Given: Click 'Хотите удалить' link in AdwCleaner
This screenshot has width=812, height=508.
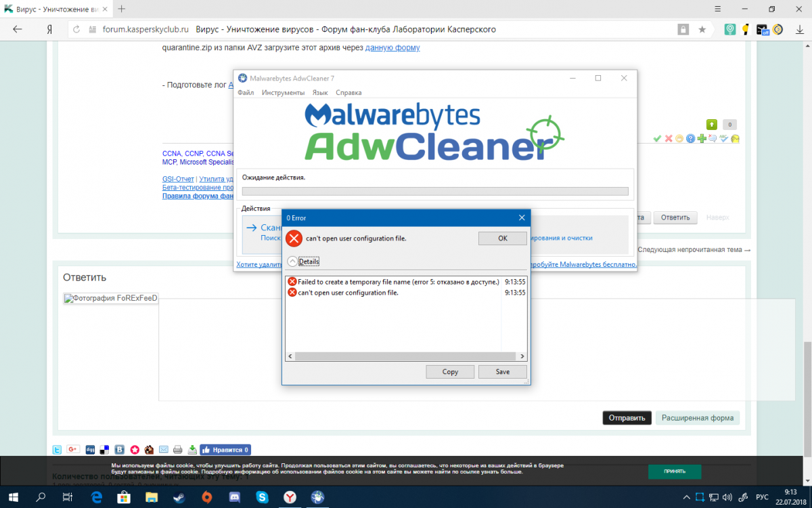Looking at the screenshot, I should [x=258, y=265].
